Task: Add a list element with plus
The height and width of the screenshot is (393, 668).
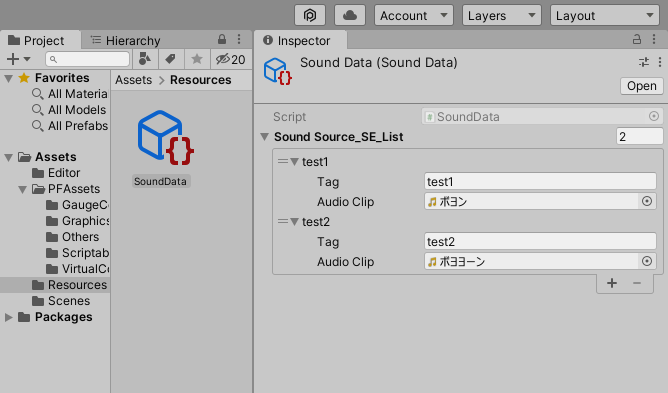Action: coord(612,283)
